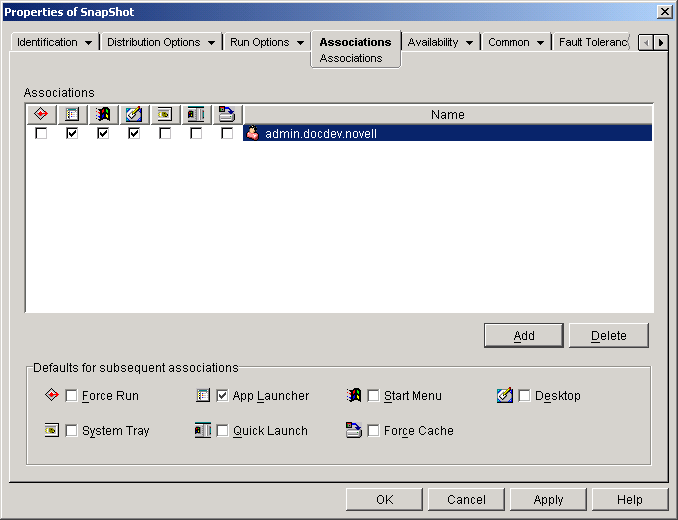
Task: Click the Add button
Action: point(524,335)
